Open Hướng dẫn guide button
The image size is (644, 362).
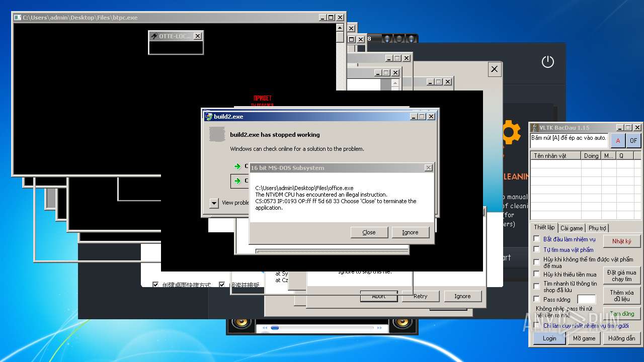click(x=622, y=338)
